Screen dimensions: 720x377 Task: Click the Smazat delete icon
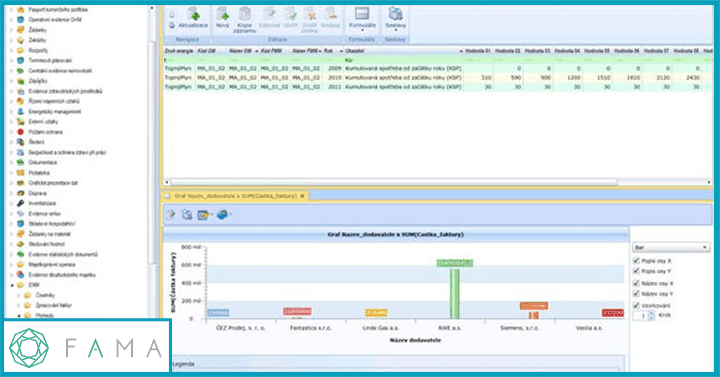pos(330,14)
